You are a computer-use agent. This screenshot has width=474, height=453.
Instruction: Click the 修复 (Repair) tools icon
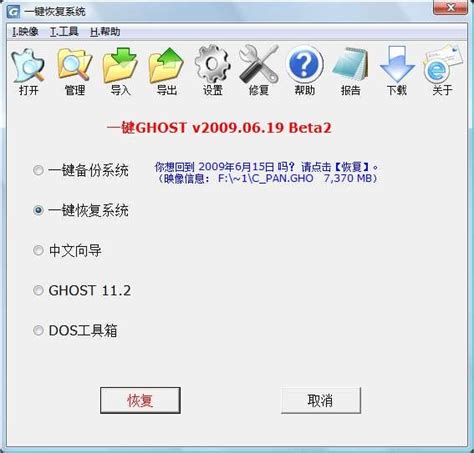click(259, 64)
